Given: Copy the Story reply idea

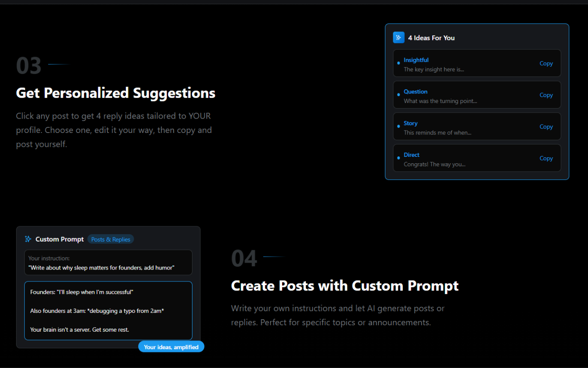Looking at the screenshot, I should coord(546,126).
